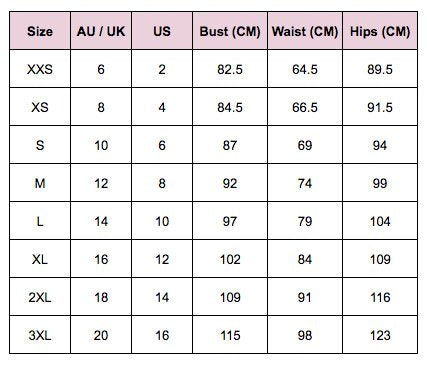
Task: Select the hips value 123
Action: coord(380,335)
